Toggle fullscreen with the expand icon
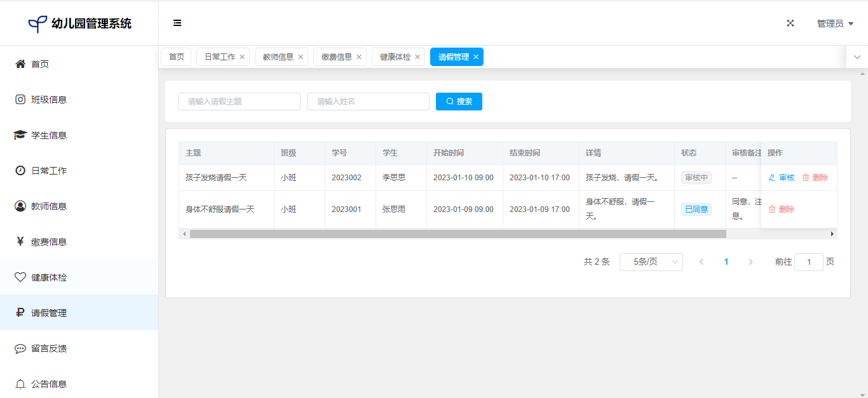The image size is (868, 398). pyautogui.click(x=790, y=23)
